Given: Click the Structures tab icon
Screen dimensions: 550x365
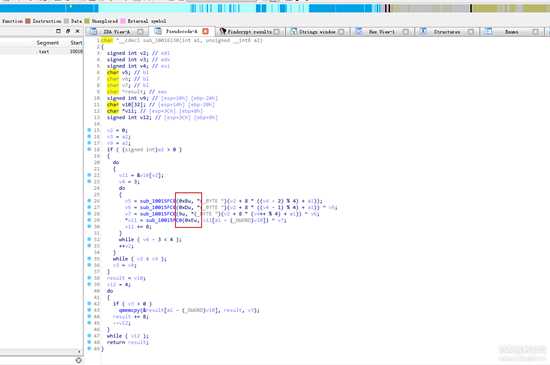Looking at the screenshot, I should (x=423, y=31).
